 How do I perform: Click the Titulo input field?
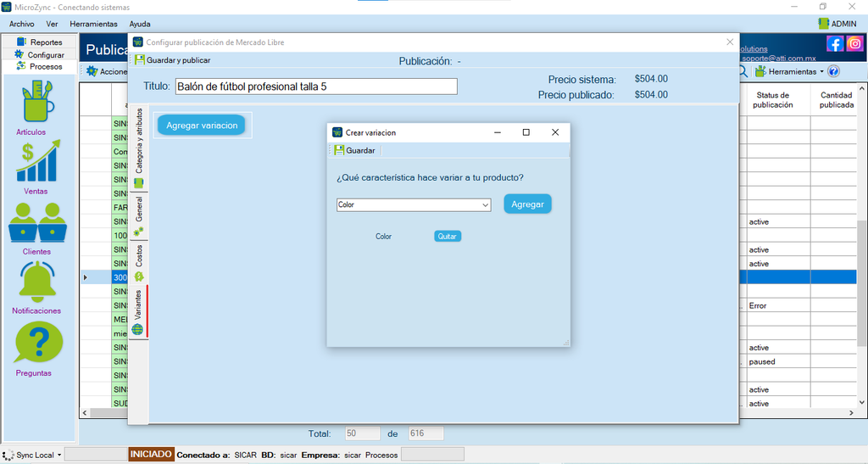click(316, 87)
